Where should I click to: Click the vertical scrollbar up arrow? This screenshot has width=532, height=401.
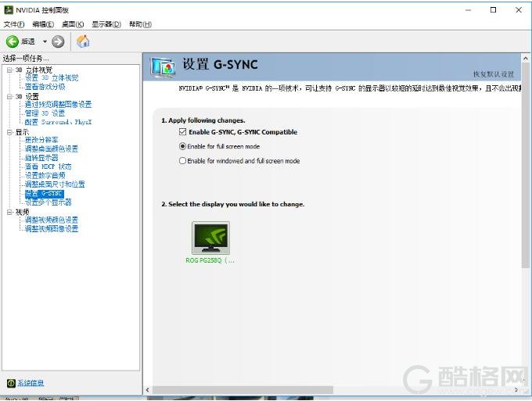click(x=526, y=59)
